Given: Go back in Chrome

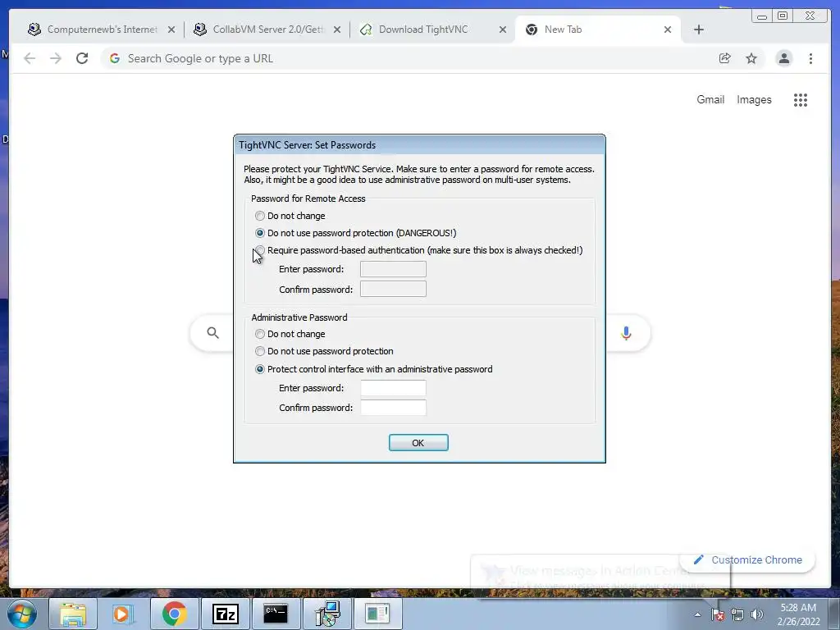Looking at the screenshot, I should pos(30,58).
